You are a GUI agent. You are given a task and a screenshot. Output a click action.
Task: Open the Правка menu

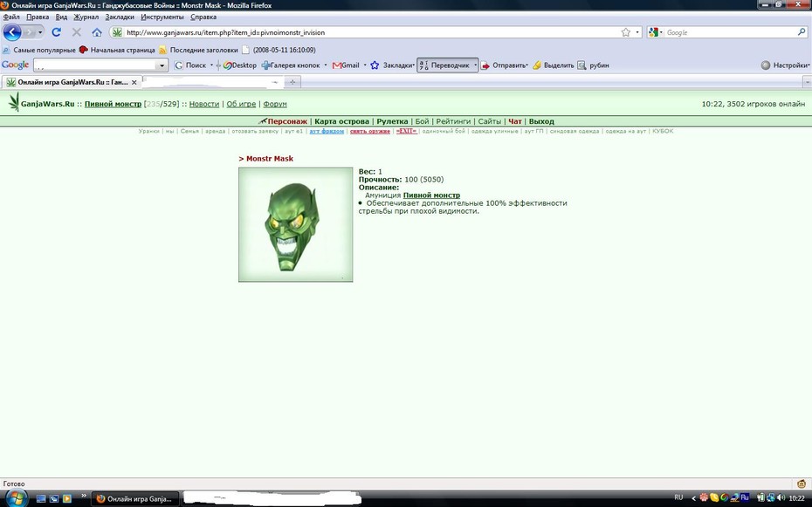pyautogui.click(x=38, y=17)
